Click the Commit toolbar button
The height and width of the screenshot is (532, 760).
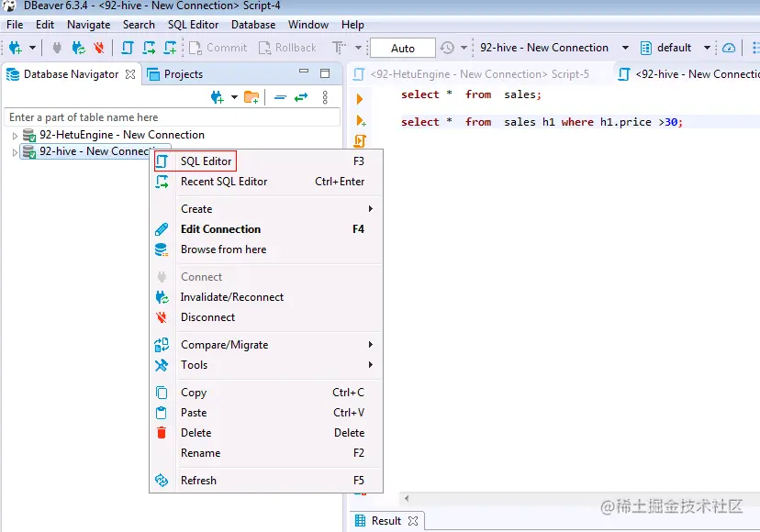[x=218, y=48]
